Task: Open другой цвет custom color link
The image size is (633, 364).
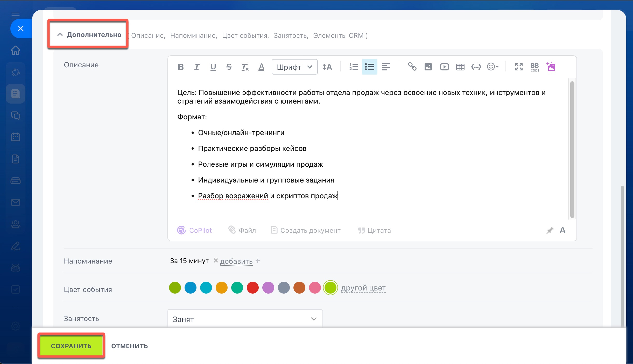Action: click(x=363, y=288)
